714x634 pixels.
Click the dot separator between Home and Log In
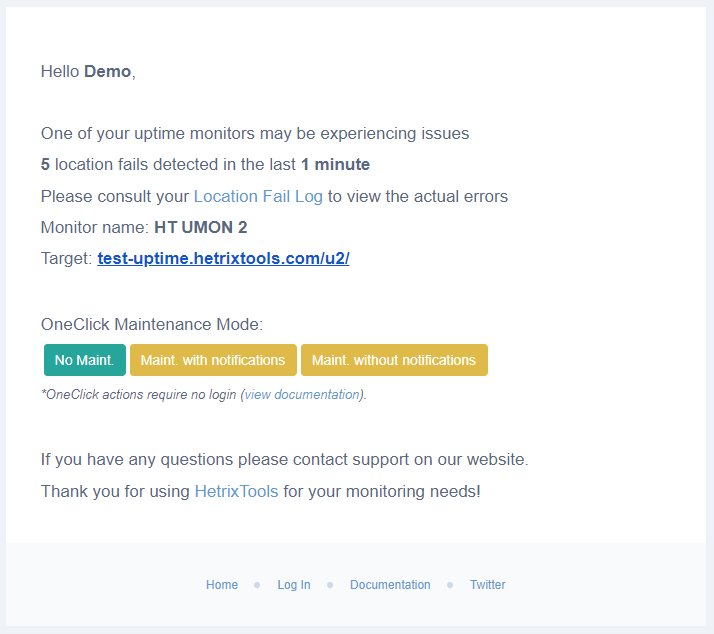[257, 585]
